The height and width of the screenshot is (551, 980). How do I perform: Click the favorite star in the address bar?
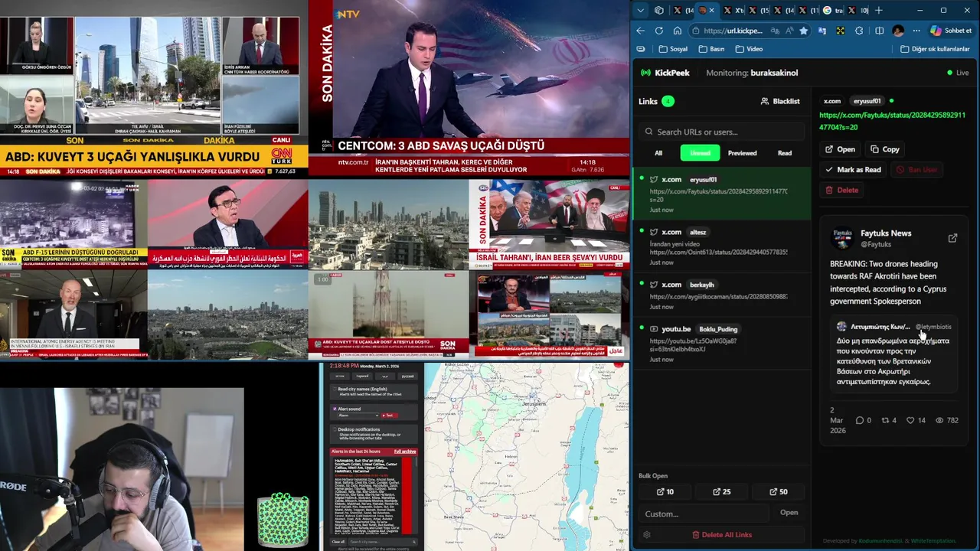coord(803,31)
